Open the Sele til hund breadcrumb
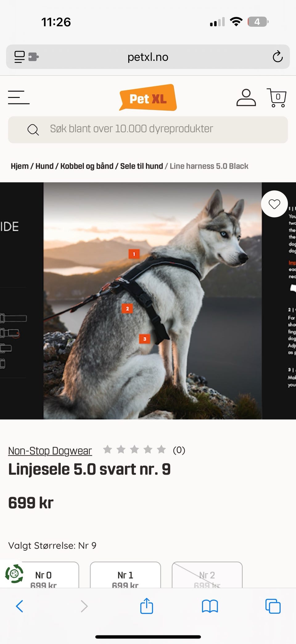This screenshot has width=296, height=644. click(x=142, y=166)
